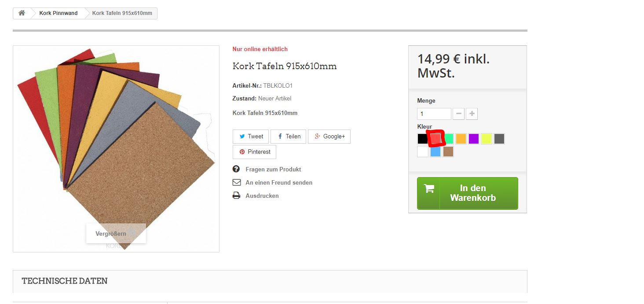Select Kork Tafeln 915x610mm breadcrumb
Viewport: 644px width, 304px height.
tap(122, 13)
